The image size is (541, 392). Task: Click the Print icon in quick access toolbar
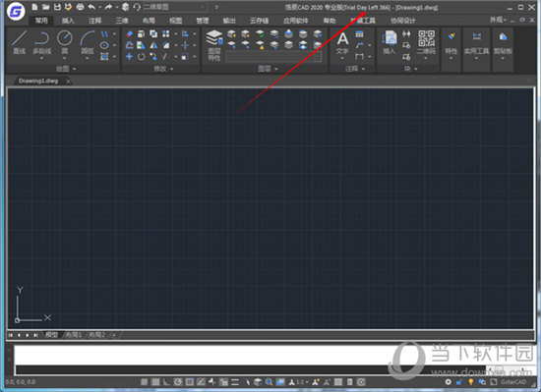[80, 7]
